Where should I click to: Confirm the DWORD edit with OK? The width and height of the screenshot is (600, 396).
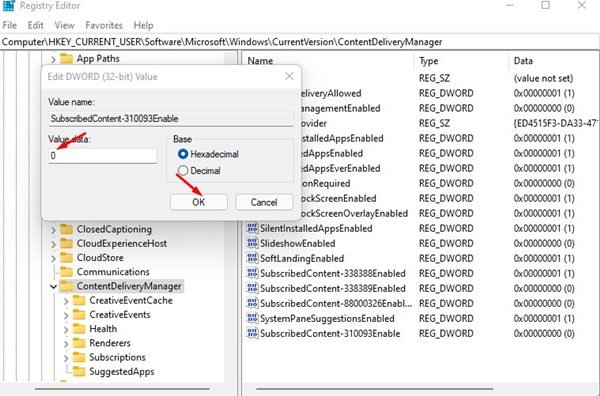(199, 202)
